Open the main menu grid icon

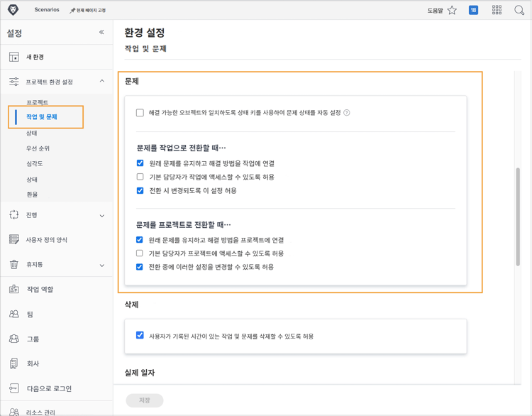pos(497,10)
